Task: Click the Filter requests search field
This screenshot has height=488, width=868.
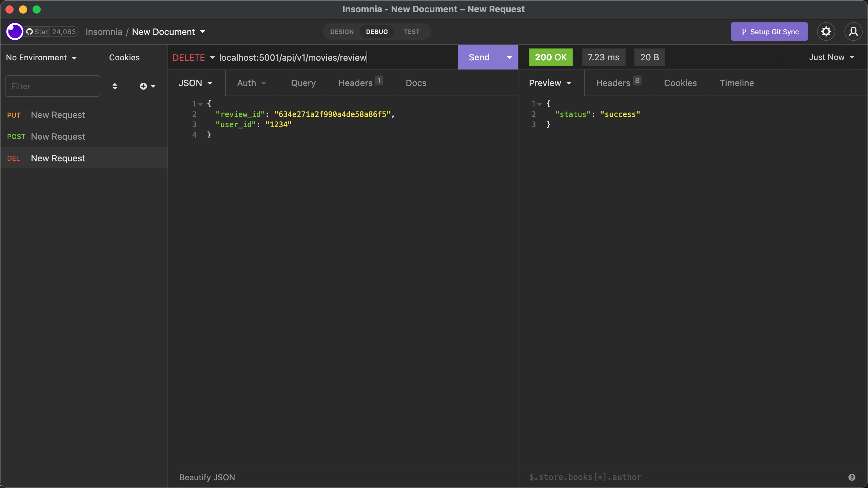Action: [x=53, y=86]
